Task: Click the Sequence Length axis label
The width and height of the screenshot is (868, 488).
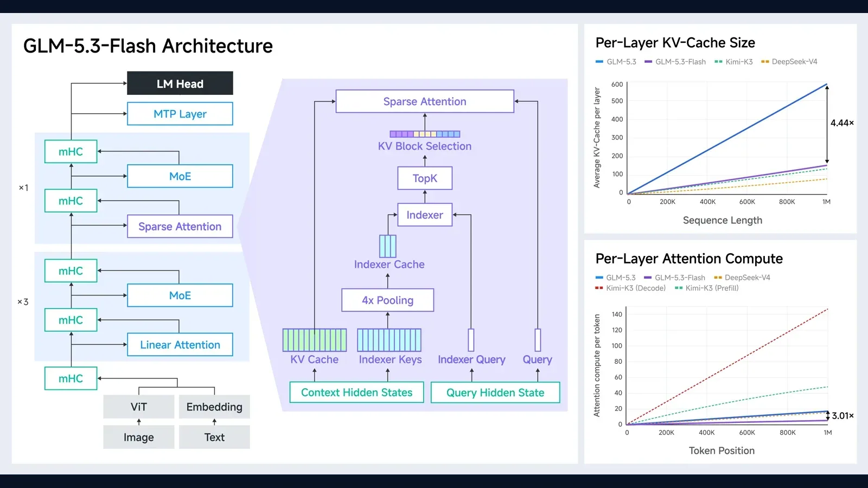Action: [x=723, y=220]
